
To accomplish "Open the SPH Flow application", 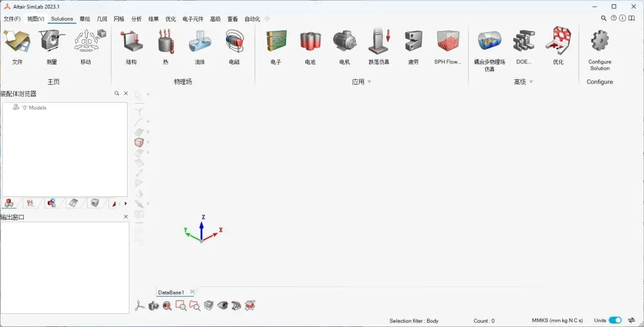I will [x=448, y=46].
